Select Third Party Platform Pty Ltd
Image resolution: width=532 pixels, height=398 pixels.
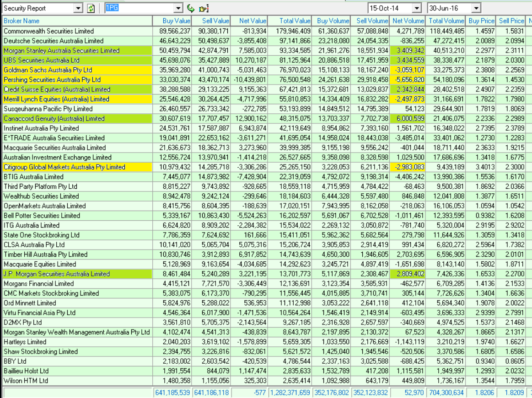click(77, 186)
